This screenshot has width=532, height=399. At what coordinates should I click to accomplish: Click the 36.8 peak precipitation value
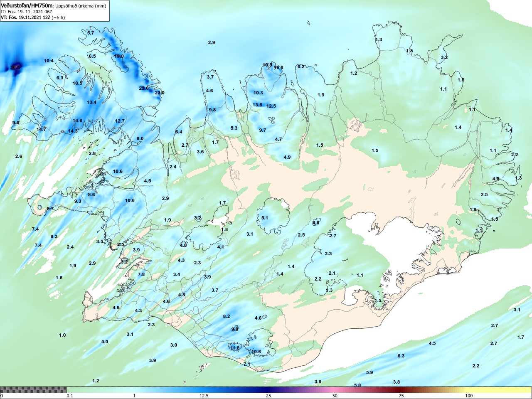coord(15,67)
